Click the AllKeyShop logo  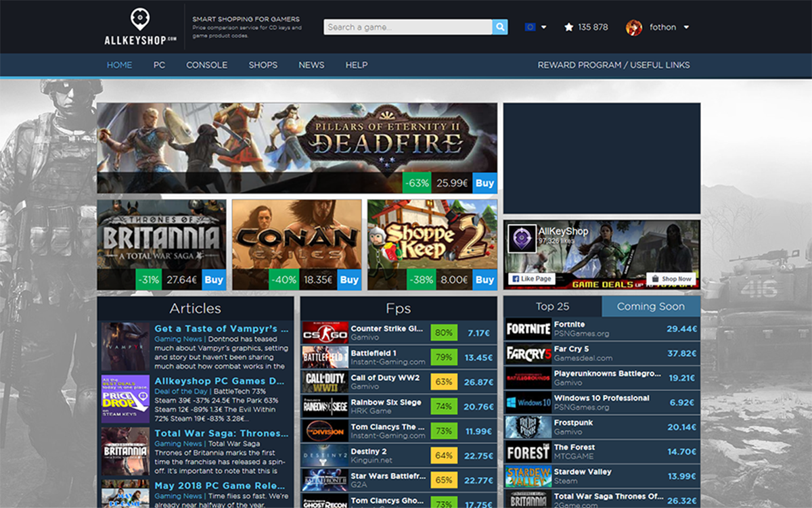140,27
